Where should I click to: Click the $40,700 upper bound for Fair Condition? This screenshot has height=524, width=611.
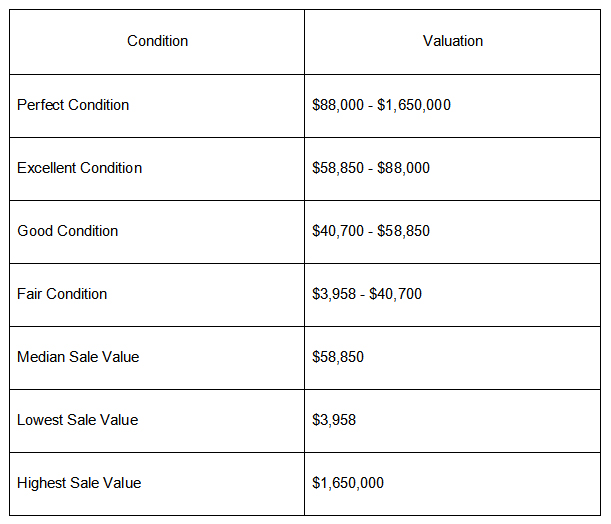395,294
